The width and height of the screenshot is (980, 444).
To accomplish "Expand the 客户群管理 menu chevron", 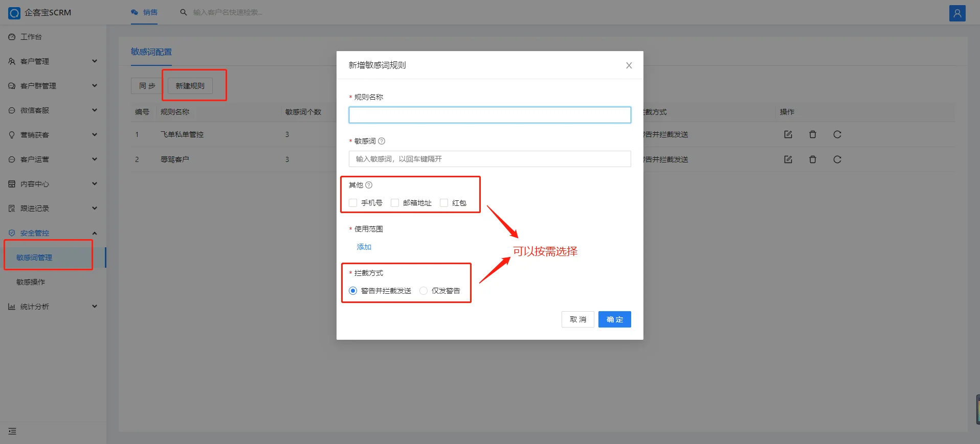I will tap(95, 86).
